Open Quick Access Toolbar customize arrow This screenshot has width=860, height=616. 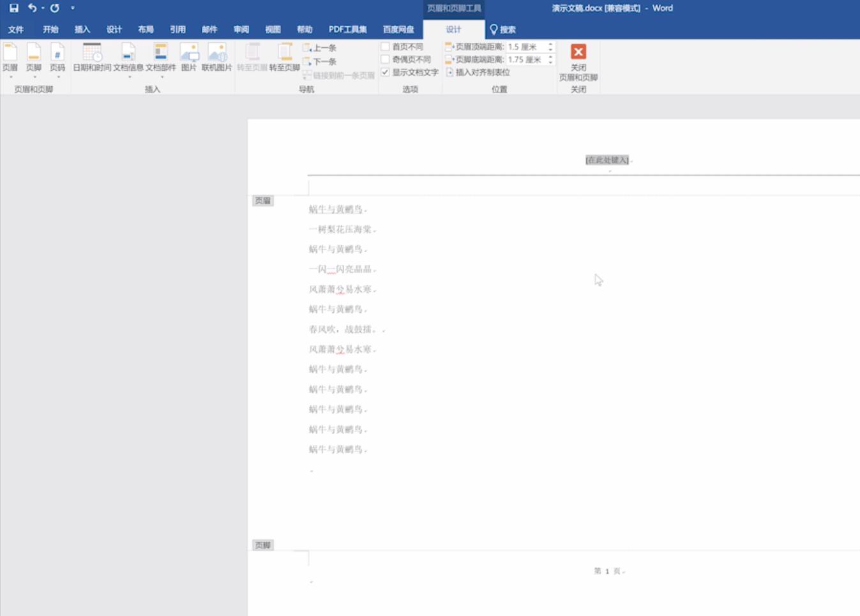pyautogui.click(x=73, y=8)
